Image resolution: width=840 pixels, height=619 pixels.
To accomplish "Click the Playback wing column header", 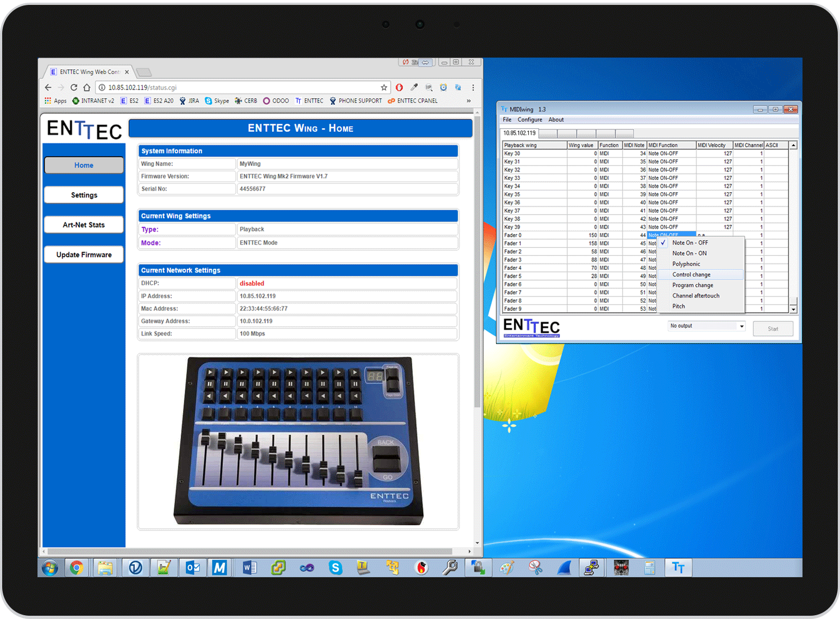I will 535,145.
